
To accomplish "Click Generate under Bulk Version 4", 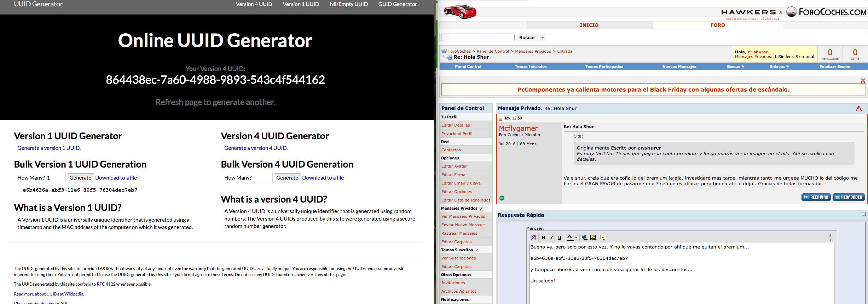I will click(x=287, y=178).
